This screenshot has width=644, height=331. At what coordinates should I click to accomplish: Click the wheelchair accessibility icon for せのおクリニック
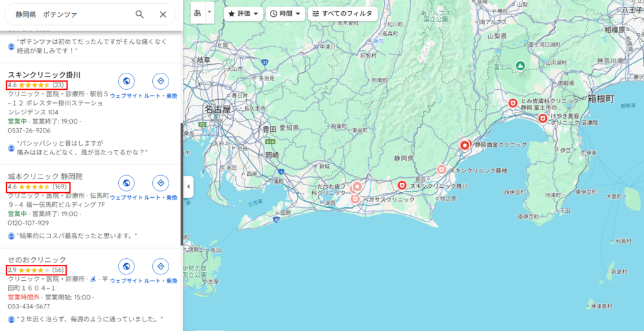(x=93, y=279)
